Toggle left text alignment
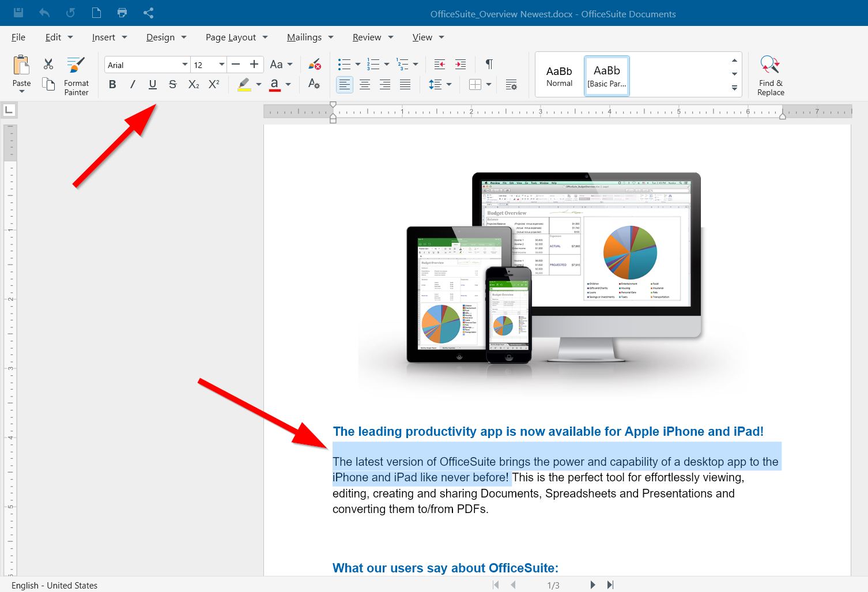The height and width of the screenshot is (592, 868). (x=345, y=85)
